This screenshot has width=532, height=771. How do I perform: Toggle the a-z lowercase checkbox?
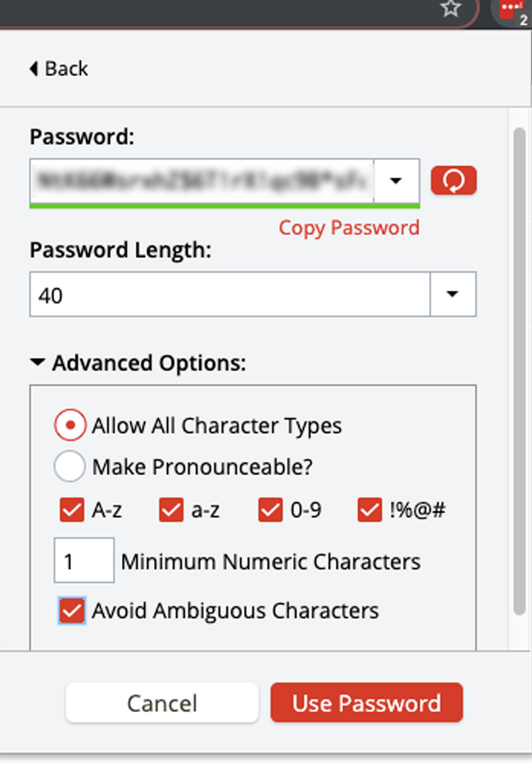tap(171, 510)
